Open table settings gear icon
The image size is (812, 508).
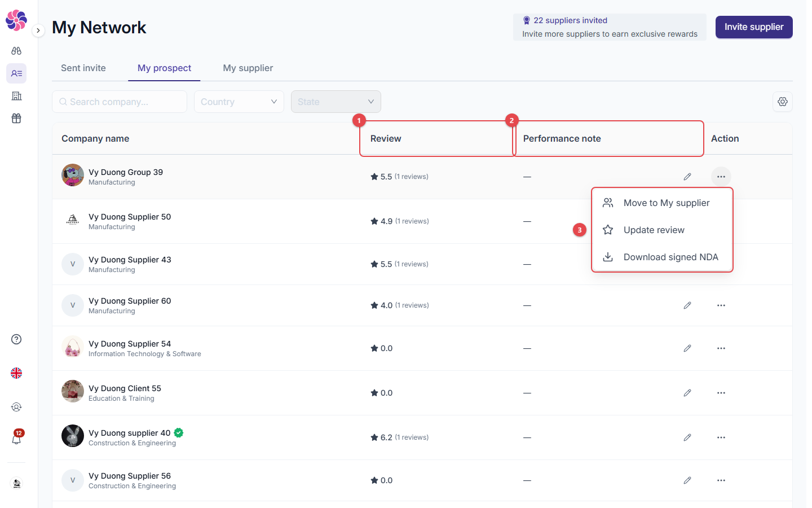click(x=783, y=102)
